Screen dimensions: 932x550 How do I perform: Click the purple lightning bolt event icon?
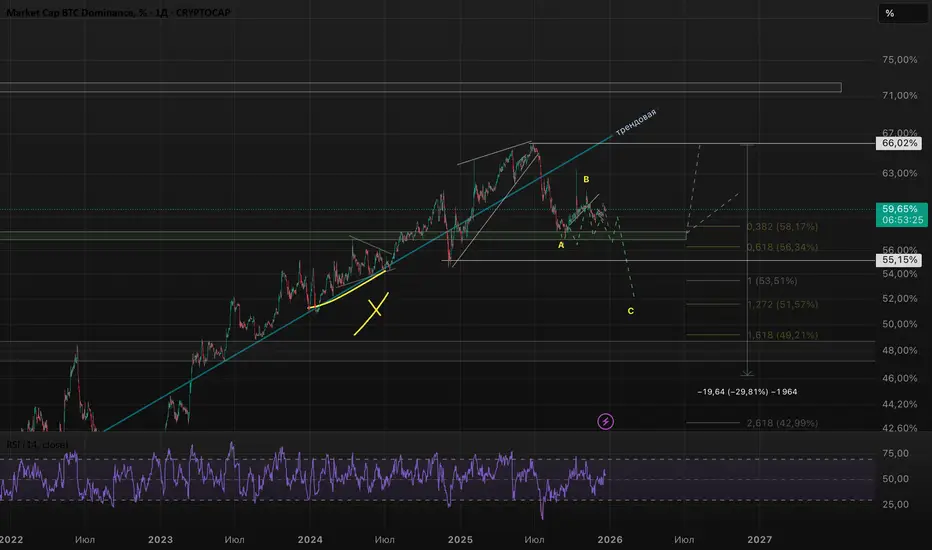[606, 421]
